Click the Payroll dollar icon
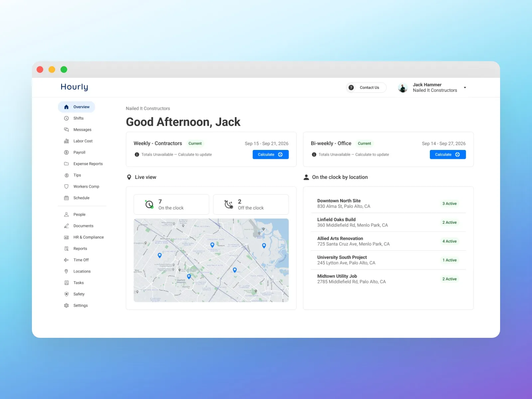Viewport: 532px width, 399px height. point(66,152)
